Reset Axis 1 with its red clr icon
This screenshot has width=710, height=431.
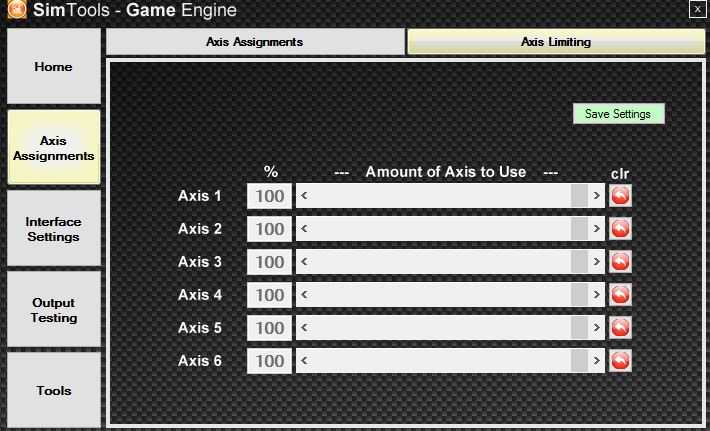[620, 196]
